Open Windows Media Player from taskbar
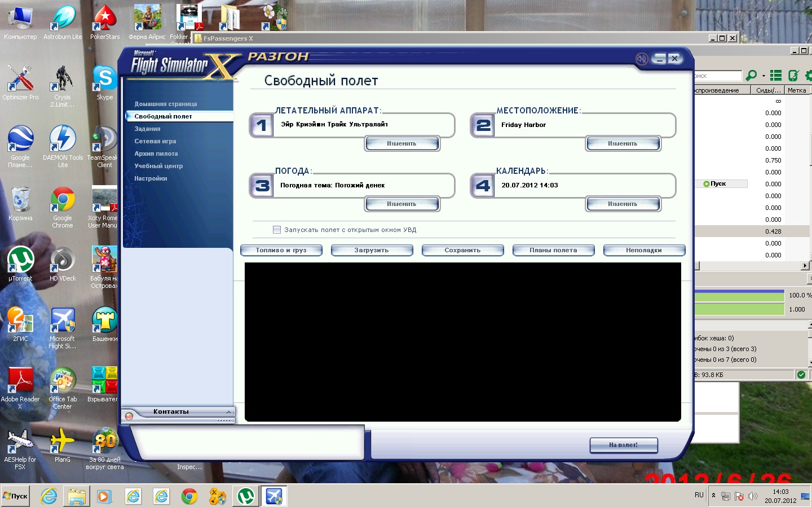This screenshot has width=812, height=508. [x=105, y=496]
